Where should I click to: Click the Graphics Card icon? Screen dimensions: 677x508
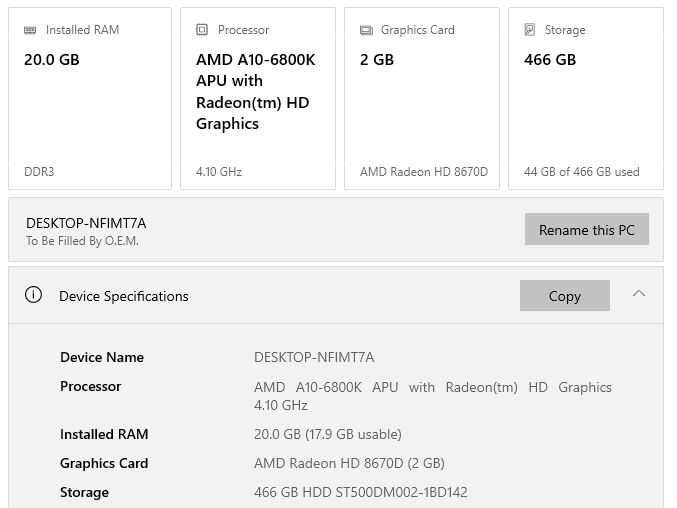pyautogui.click(x=366, y=30)
